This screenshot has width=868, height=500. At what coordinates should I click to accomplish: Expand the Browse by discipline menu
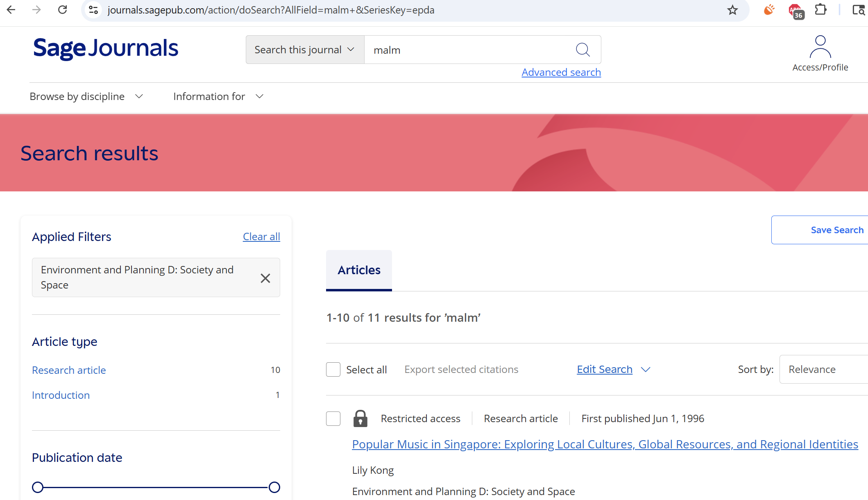tap(86, 96)
